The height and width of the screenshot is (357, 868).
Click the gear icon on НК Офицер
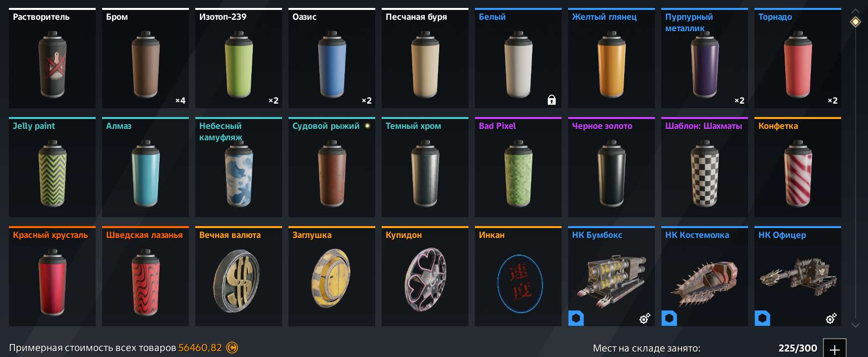831,318
